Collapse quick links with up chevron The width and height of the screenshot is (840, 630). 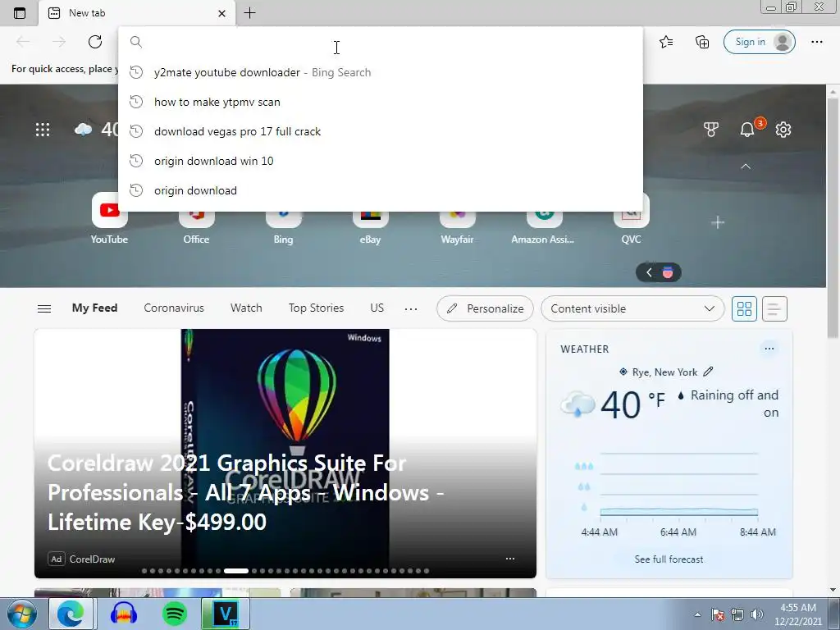[x=745, y=167]
